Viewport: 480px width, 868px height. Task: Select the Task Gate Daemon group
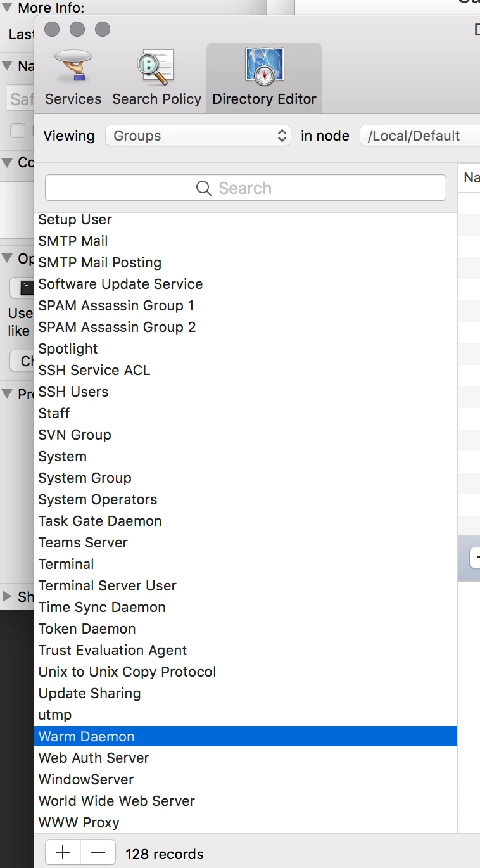(x=246, y=521)
